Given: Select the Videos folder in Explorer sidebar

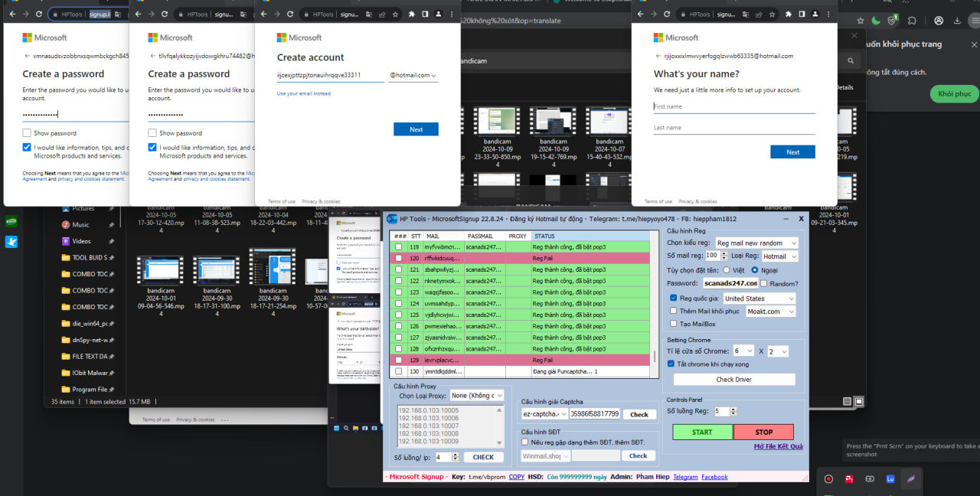Looking at the screenshot, I should [81, 241].
